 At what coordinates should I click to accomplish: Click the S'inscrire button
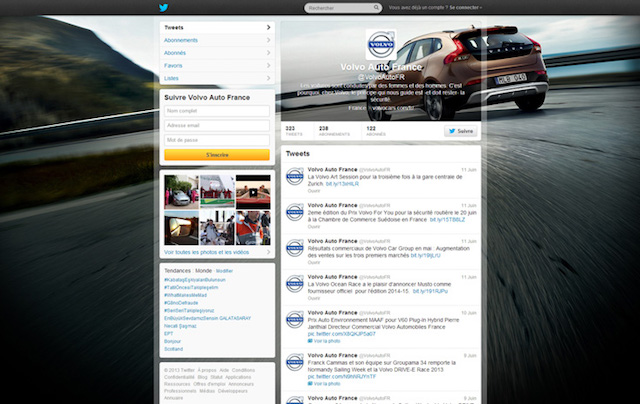click(217, 155)
